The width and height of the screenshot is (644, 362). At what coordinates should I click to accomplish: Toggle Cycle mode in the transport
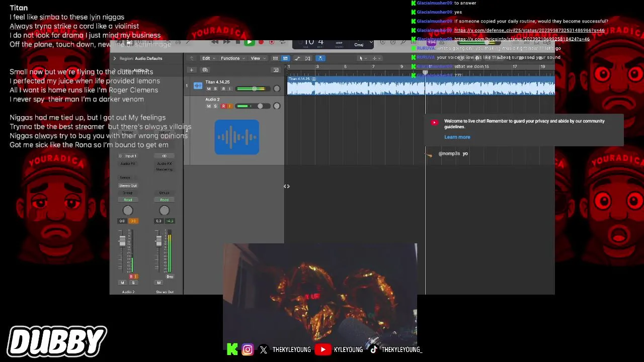283,42
